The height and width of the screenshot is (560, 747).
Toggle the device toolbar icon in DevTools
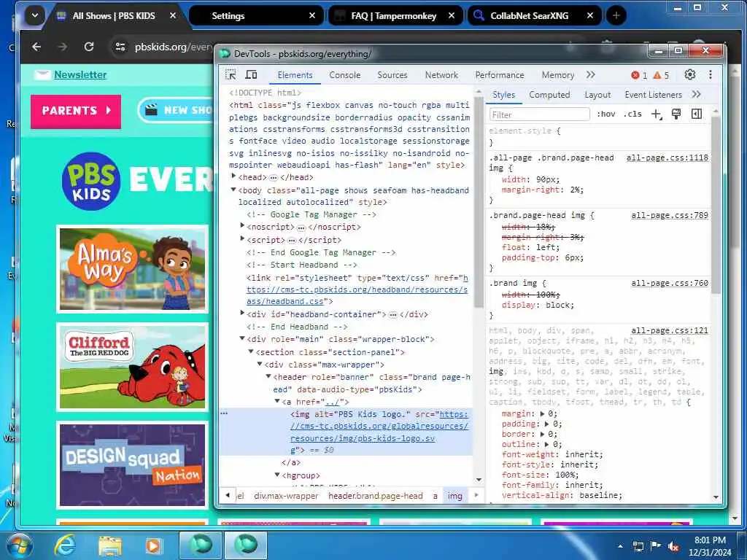click(x=251, y=75)
